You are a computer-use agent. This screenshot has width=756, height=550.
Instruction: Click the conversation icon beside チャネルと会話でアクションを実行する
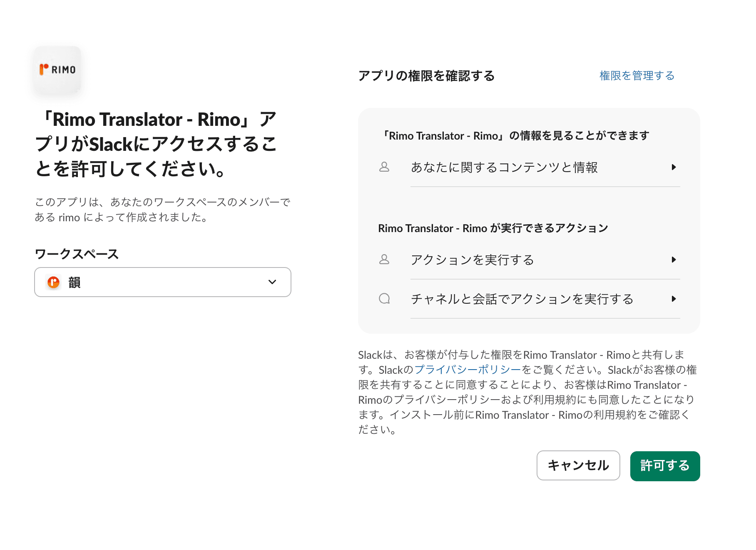point(384,299)
